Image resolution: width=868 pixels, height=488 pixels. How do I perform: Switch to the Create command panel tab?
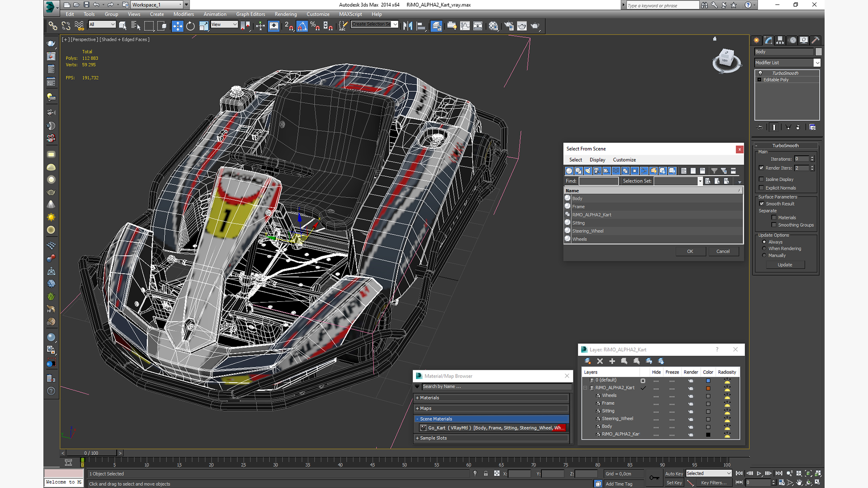click(x=756, y=40)
